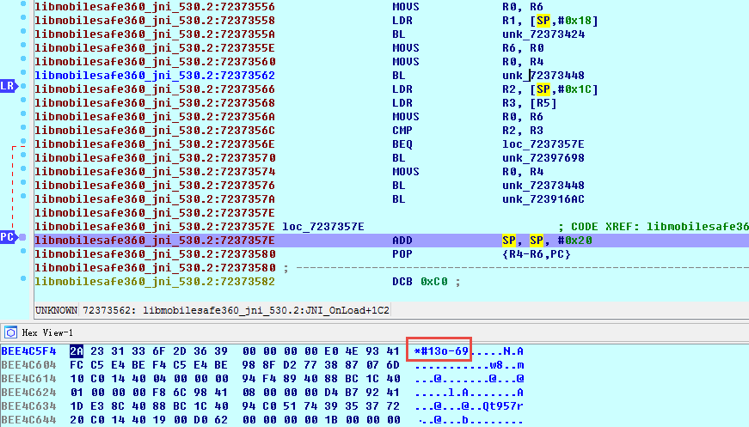Toggle breakpoint dot at address 72373556
Screen dimensions: 749x427
click(23, 4)
